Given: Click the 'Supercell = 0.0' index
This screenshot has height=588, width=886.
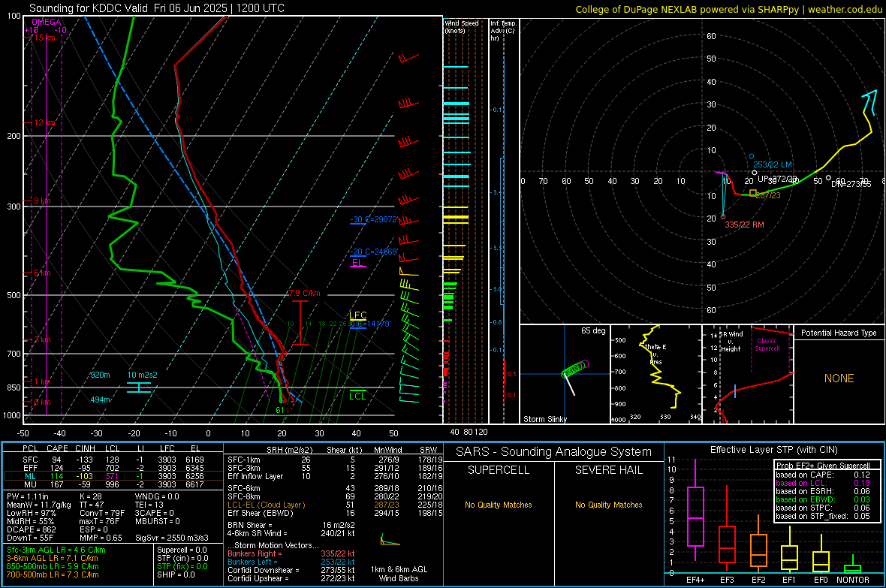Looking at the screenshot, I should pos(182,550).
